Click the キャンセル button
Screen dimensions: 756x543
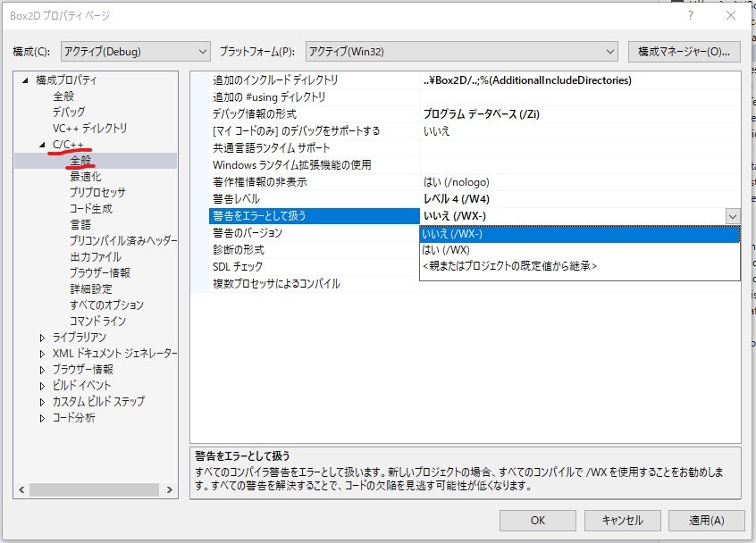tap(623, 520)
